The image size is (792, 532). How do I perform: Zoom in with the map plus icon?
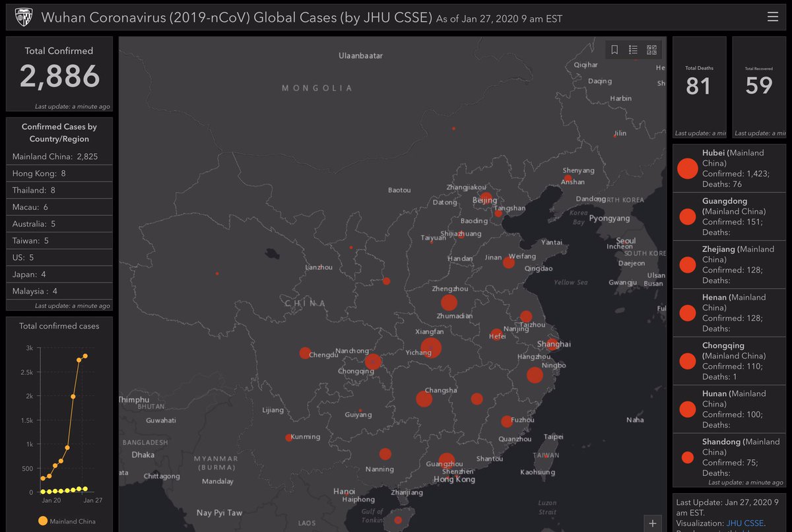coord(652,523)
